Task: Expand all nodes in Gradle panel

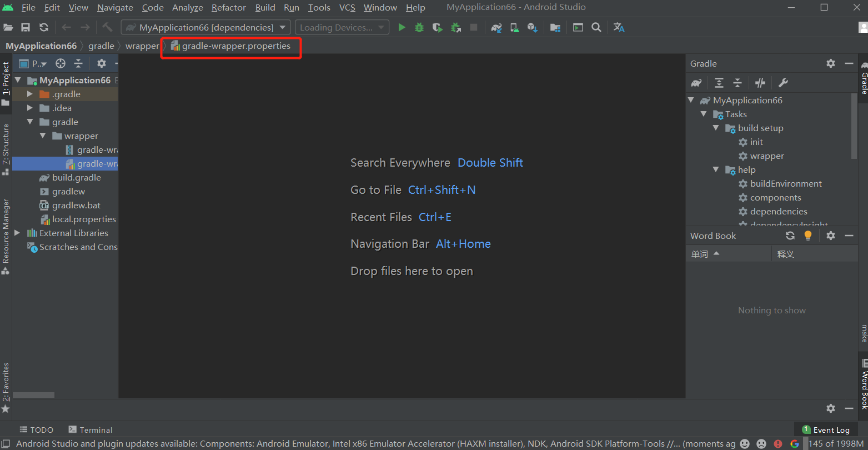Action: [719, 83]
